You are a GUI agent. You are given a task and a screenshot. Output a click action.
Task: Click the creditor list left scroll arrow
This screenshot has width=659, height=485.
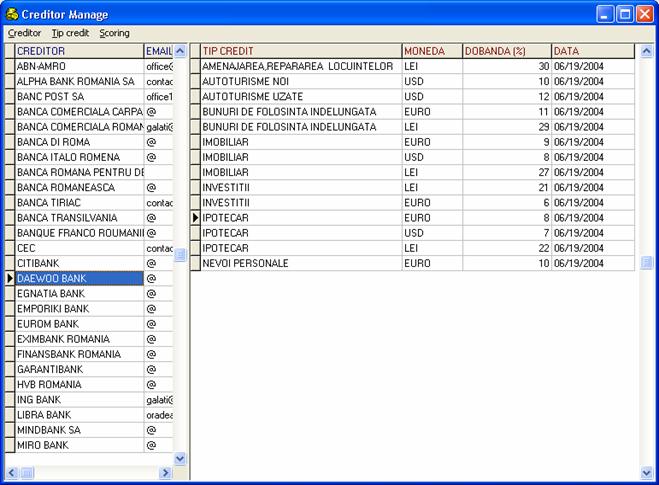tap(11, 473)
